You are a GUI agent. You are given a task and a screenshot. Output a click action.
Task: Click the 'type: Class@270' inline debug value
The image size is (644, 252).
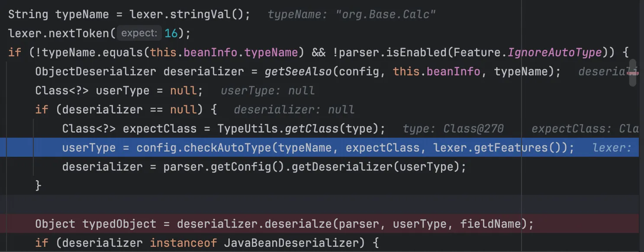(453, 129)
